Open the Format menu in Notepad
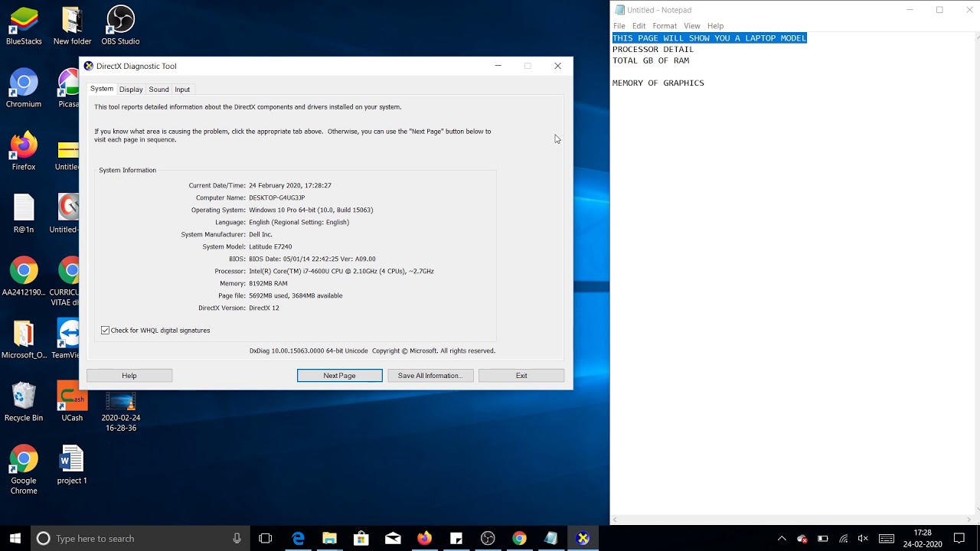This screenshot has width=980, height=551. (665, 26)
